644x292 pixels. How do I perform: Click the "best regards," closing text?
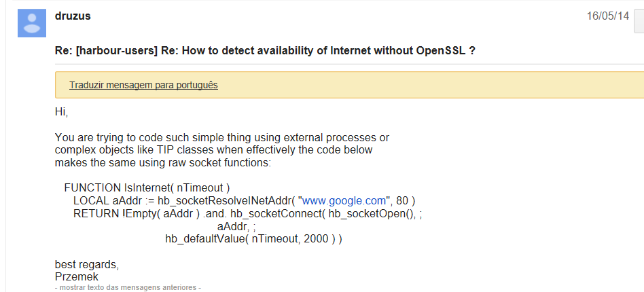86,264
